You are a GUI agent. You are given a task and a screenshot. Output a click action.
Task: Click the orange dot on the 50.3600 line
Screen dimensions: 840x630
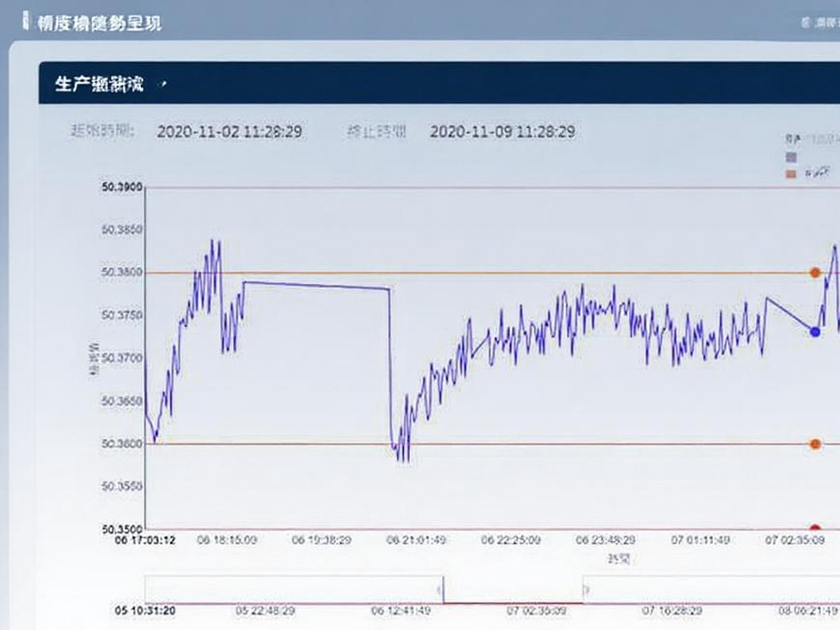tap(815, 444)
